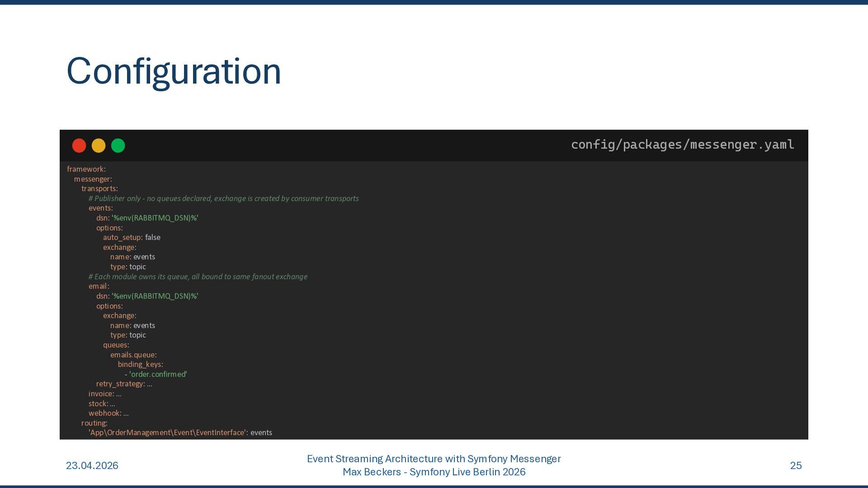Click the Publisher only comment line
This screenshot has height=488, width=868.
[x=223, y=198]
